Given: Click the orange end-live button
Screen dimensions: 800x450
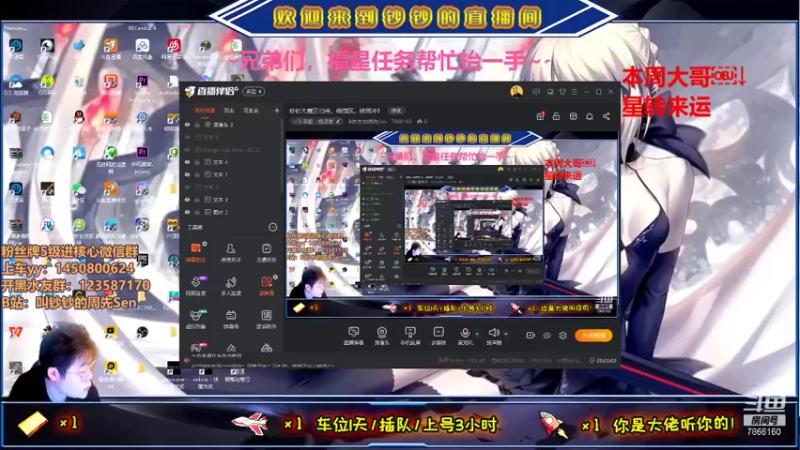Looking at the screenshot, I should point(593,335).
